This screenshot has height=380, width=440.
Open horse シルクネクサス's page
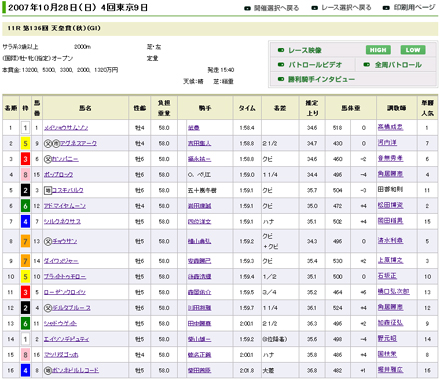click(62, 222)
